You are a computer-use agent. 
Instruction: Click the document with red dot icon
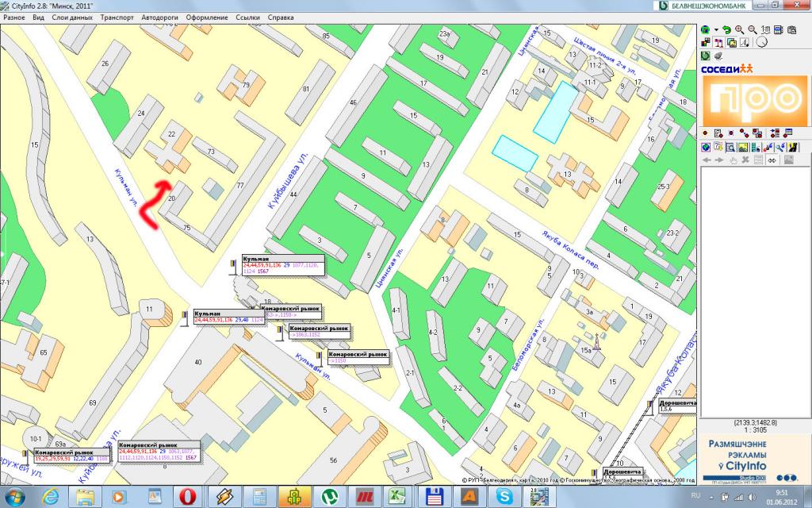[x=718, y=133]
